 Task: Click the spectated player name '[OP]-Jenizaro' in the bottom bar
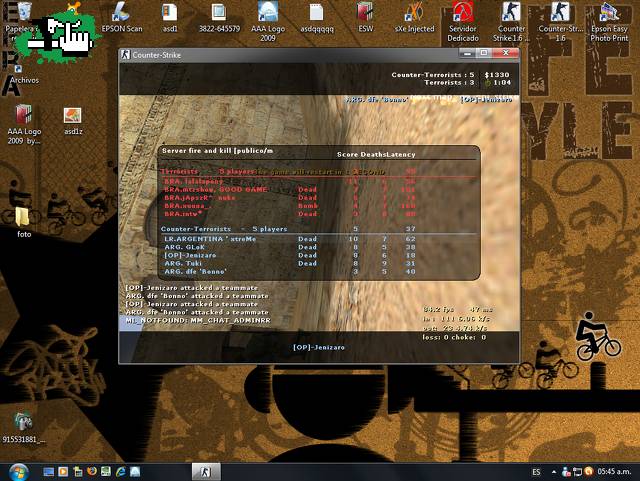click(319, 347)
